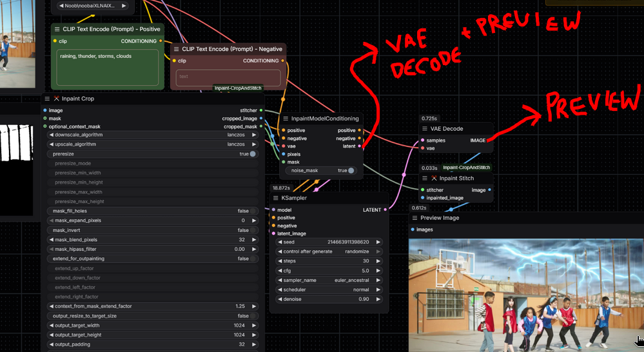Image resolution: width=644 pixels, height=352 pixels.
Task: Open the control after generate randomize selector
Action: coord(329,251)
